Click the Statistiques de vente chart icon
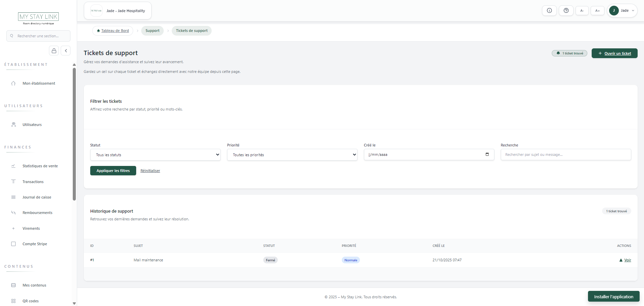Screen dimensions: 644x306 pyautogui.click(x=13, y=166)
